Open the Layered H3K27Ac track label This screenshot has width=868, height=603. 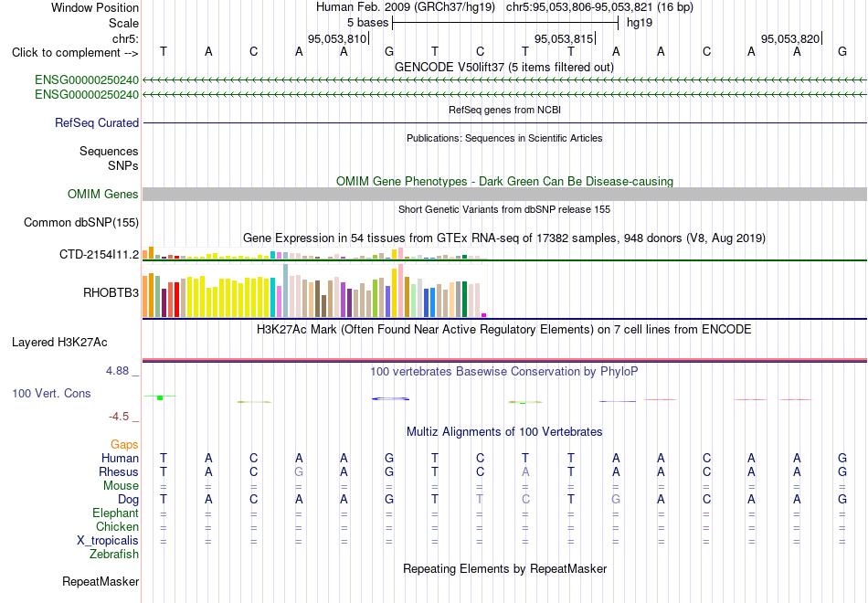59,343
